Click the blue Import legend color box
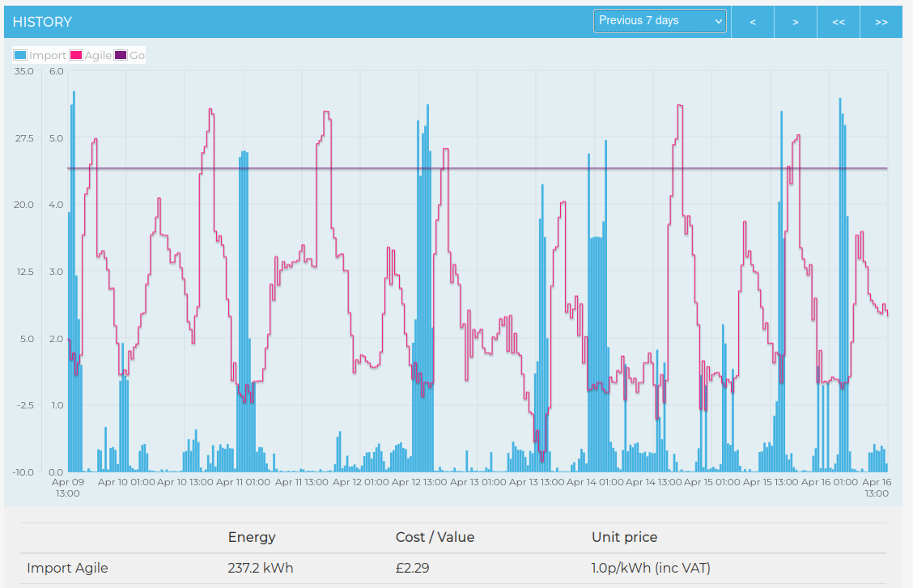Viewport: 913px width, 588px height. (x=21, y=56)
